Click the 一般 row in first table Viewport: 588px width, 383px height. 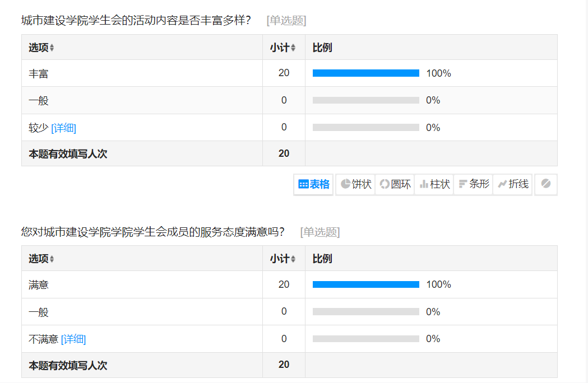point(289,100)
